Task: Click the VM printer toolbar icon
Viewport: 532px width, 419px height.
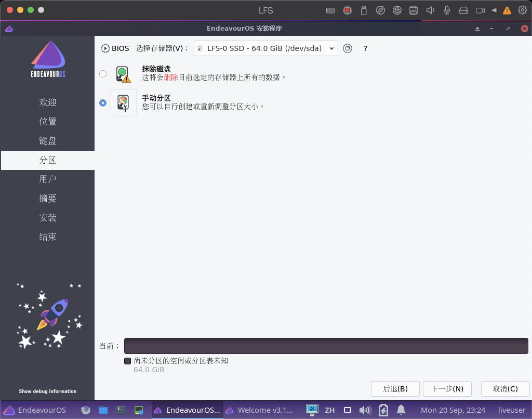Action: pos(413,10)
